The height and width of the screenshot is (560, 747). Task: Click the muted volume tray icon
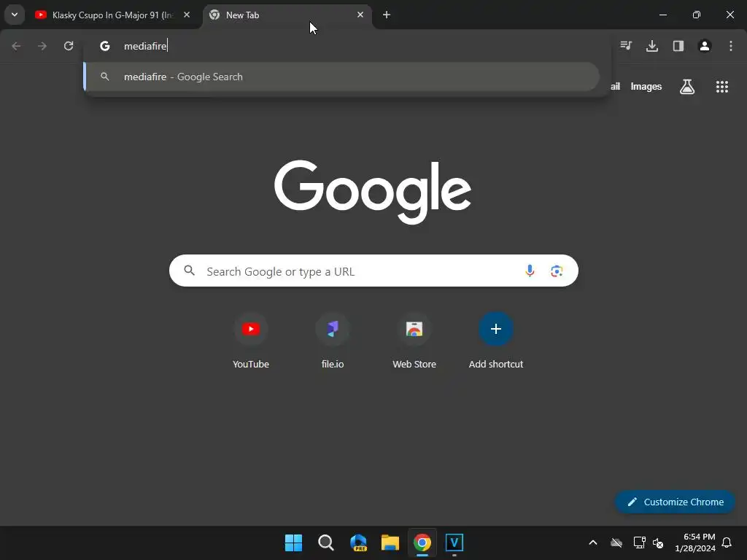tap(659, 542)
